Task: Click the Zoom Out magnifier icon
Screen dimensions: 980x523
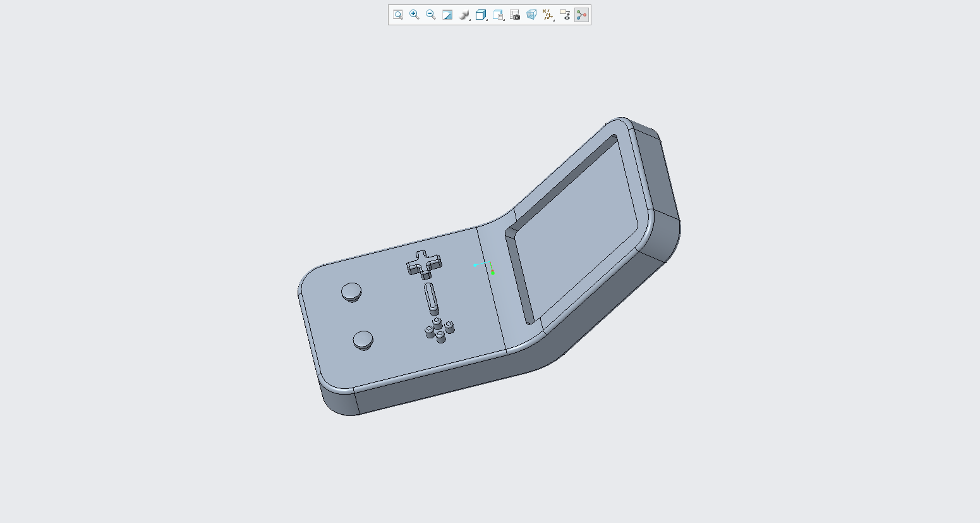Action: pos(431,15)
